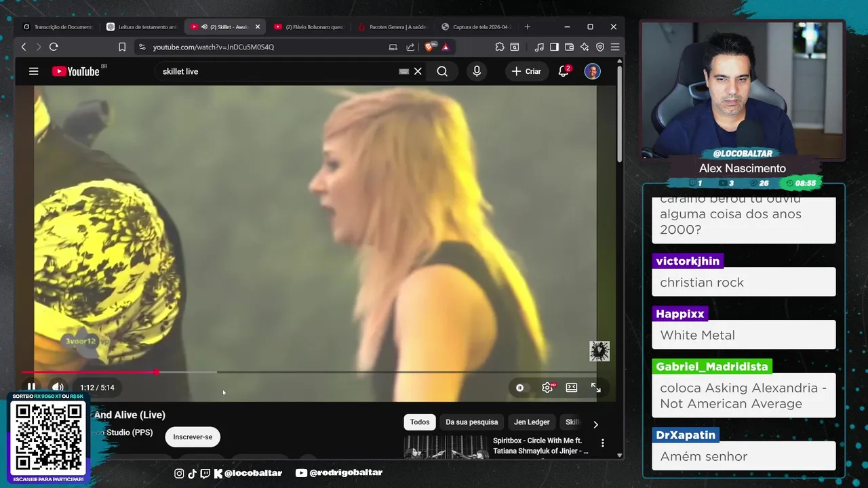This screenshot has width=868, height=488.
Task: Open a new browser tab
Action: [x=528, y=27]
